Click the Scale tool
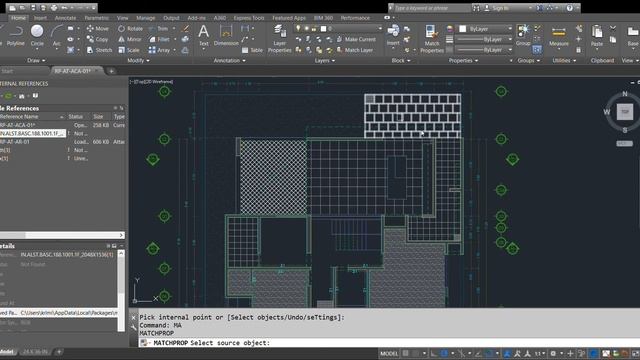The image size is (640, 360). click(129, 50)
